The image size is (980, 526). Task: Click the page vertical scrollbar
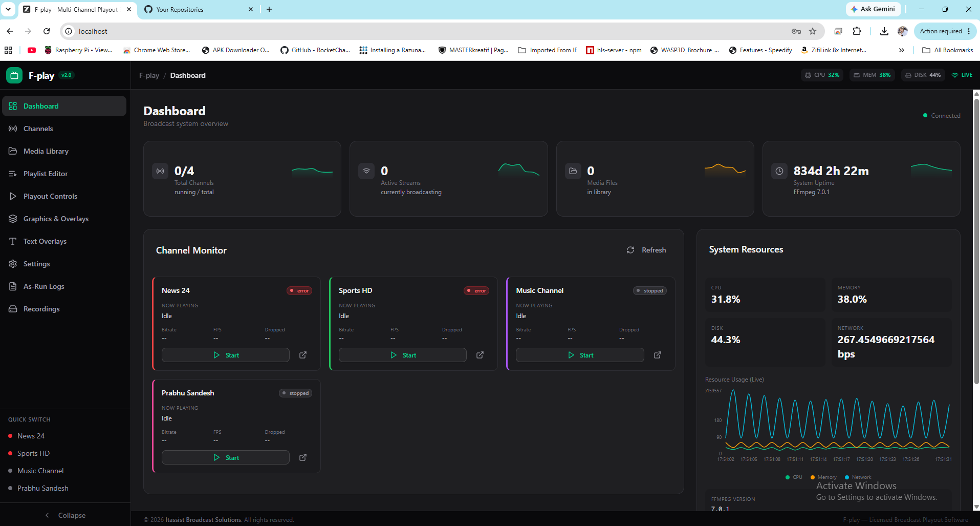(x=976, y=241)
